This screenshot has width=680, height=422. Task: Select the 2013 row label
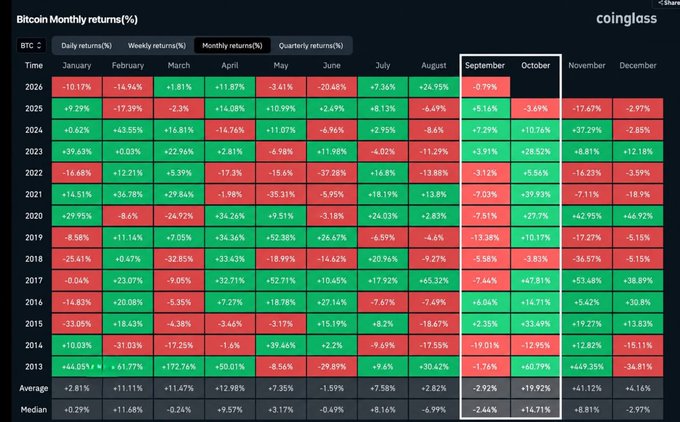click(x=34, y=366)
